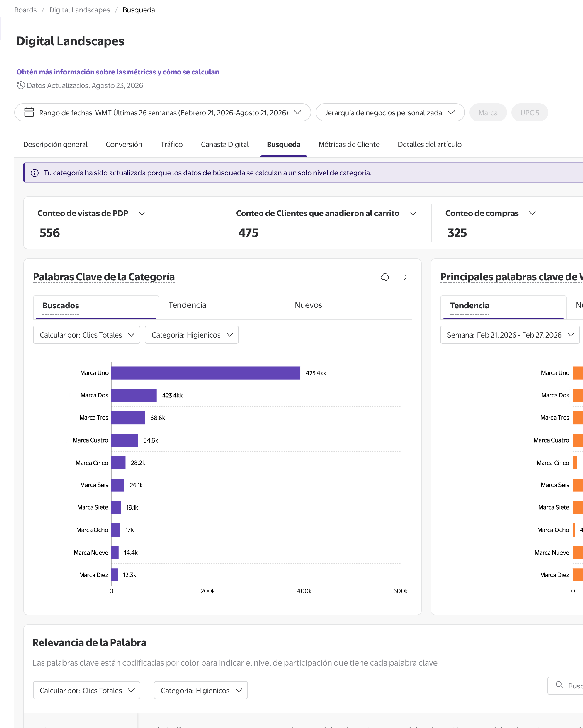583x728 pixels.
Task: Select Tendencia sub-tab in Palabras Clave card
Action: (x=187, y=305)
